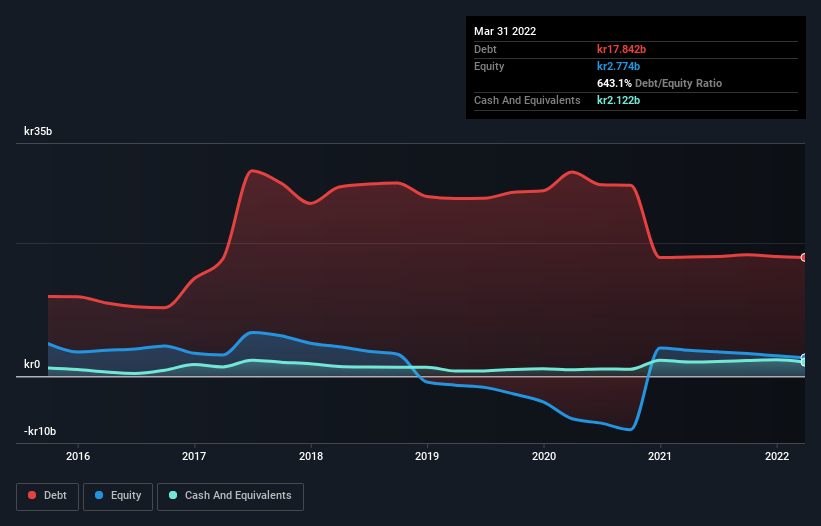Select the red Debt endpoint marker on the chart
The height and width of the screenshot is (526, 821).
coord(804,258)
